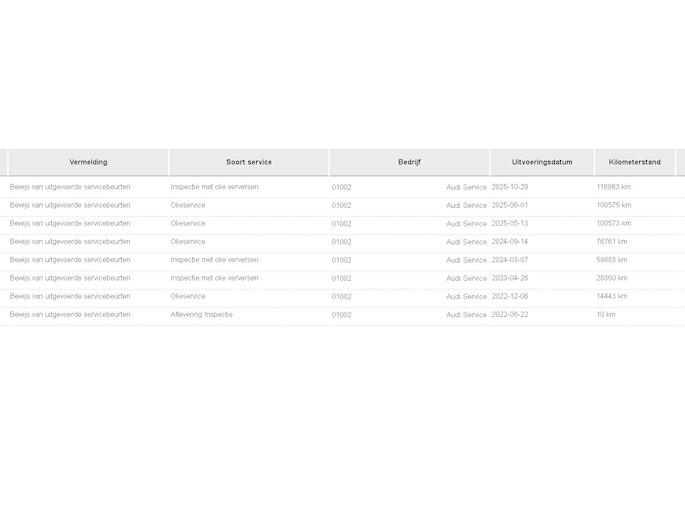Image resolution: width=685 pixels, height=513 pixels.
Task: Select the Olieservice row dated 2022-12-06
Action: [x=342, y=296]
